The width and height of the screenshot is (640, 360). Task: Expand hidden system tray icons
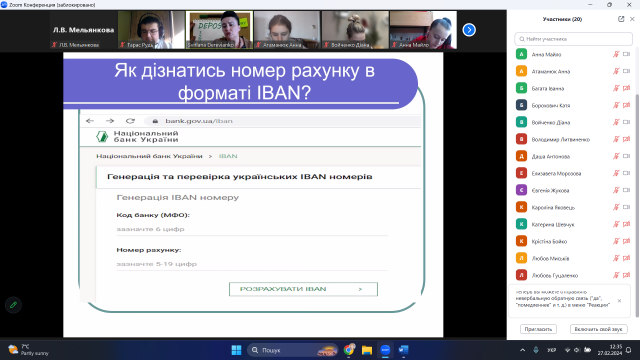click(522, 350)
